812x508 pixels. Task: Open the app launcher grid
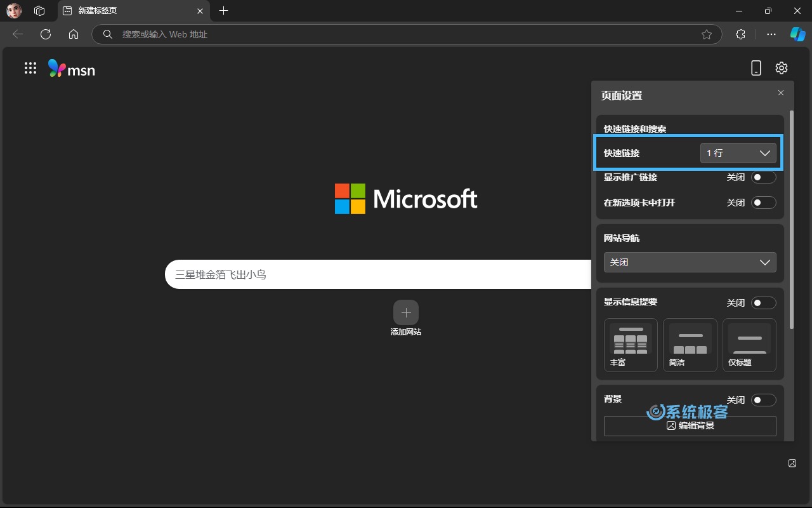tap(30, 68)
